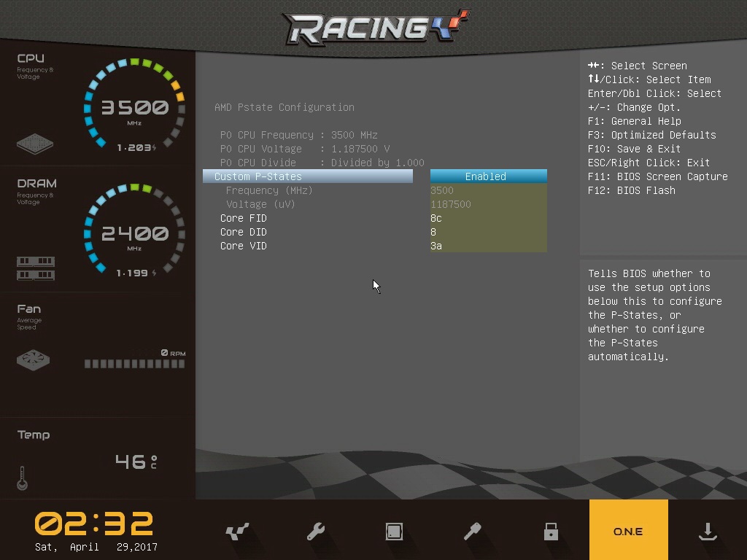This screenshot has height=560, width=747.
Task: Click the DRAM memory modules icon
Action: click(x=36, y=268)
